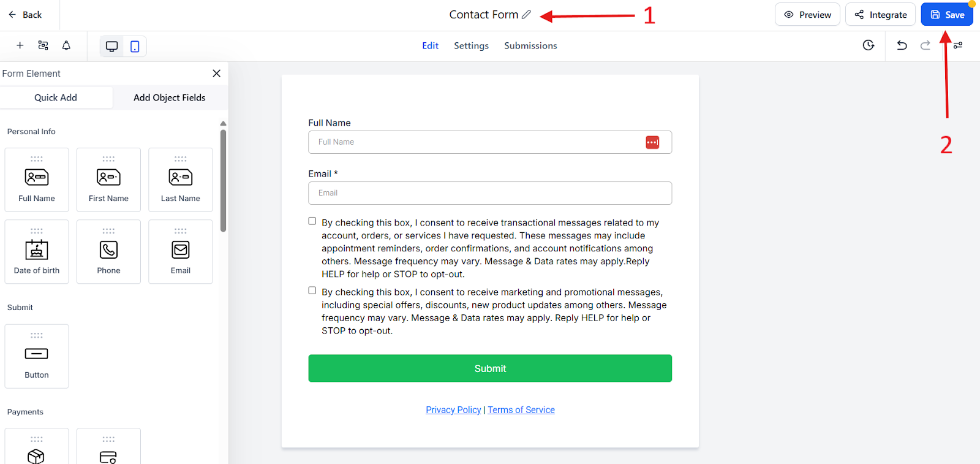Click inside the Email input field
Screen dimensions: 980x464
click(489, 192)
